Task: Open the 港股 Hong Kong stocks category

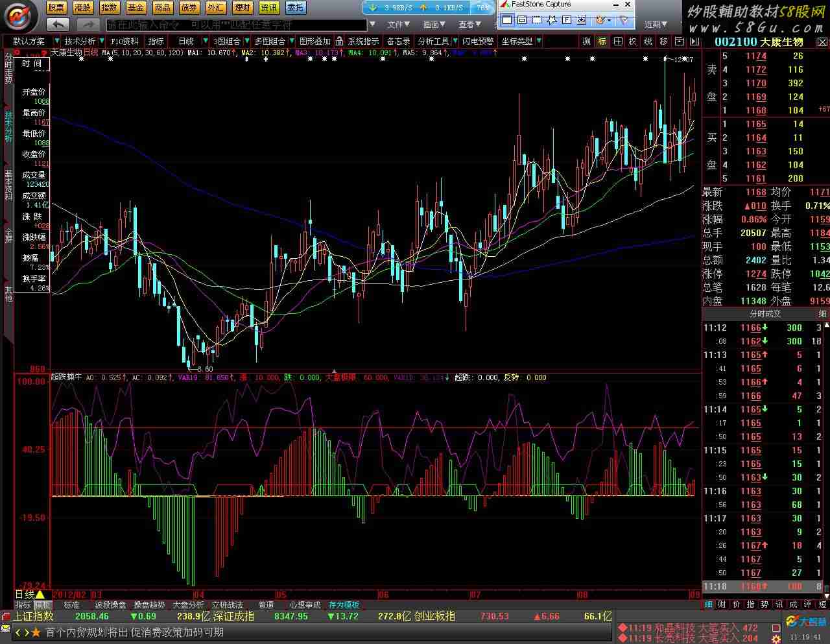Action: point(83,8)
